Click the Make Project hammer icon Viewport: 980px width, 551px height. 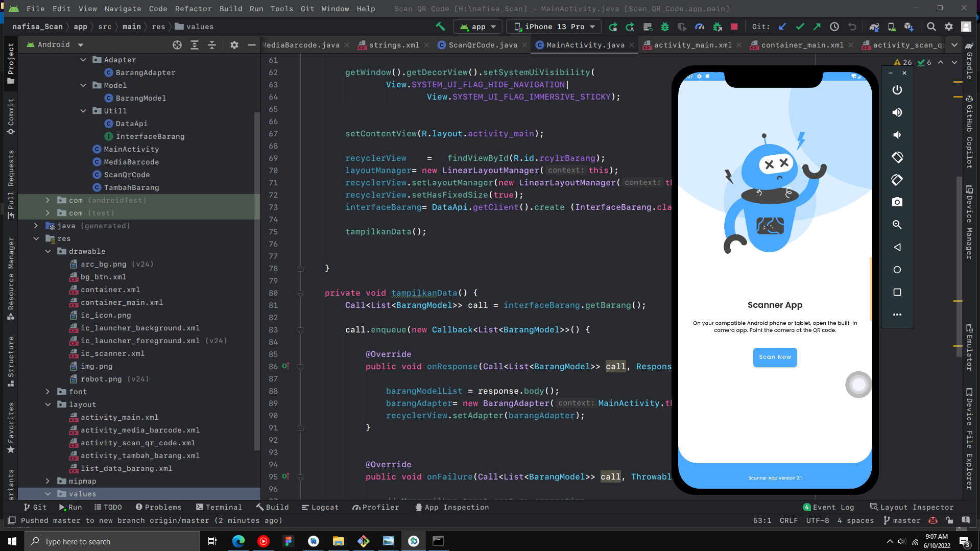[x=440, y=27]
